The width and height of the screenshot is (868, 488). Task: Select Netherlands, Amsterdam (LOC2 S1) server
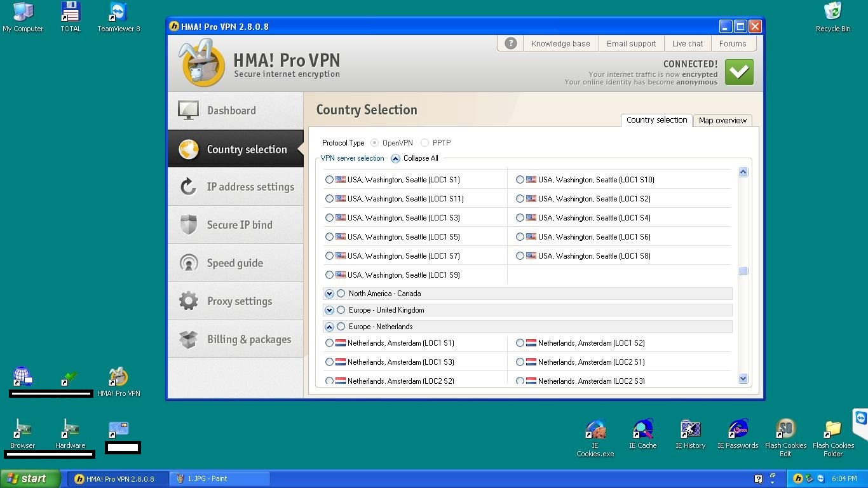[x=520, y=362]
